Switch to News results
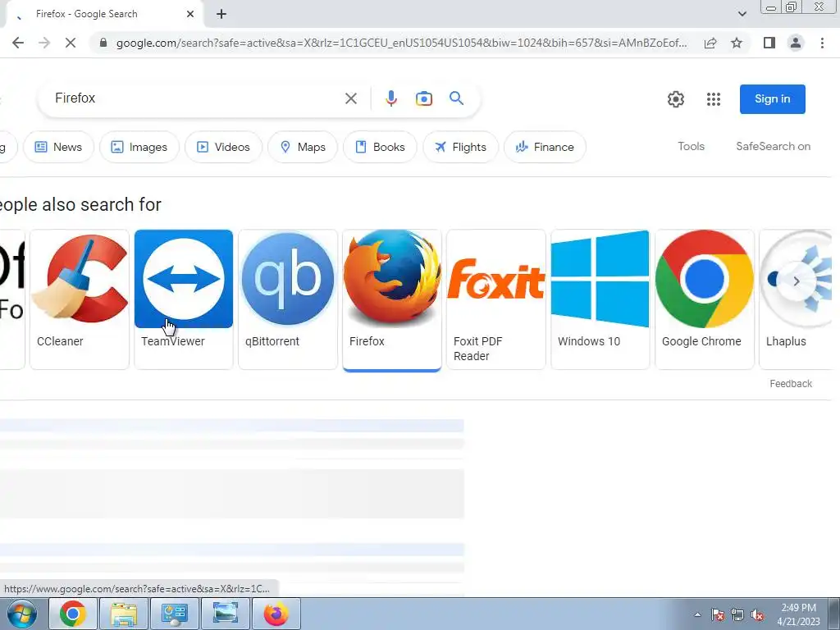The height and width of the screenshot is (630, 840). pyautogui.click(x=58, y=147)
